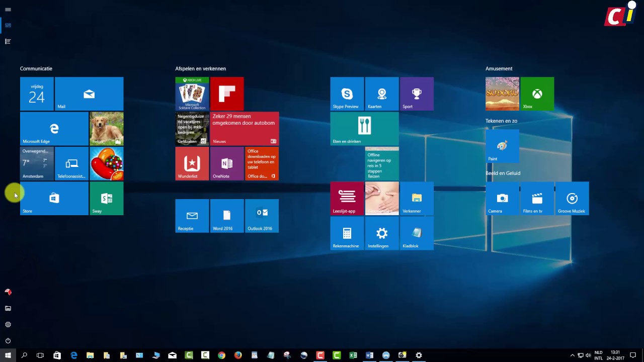
Task: Open the Amsterdam weather tile
Action: click(37, 163)
